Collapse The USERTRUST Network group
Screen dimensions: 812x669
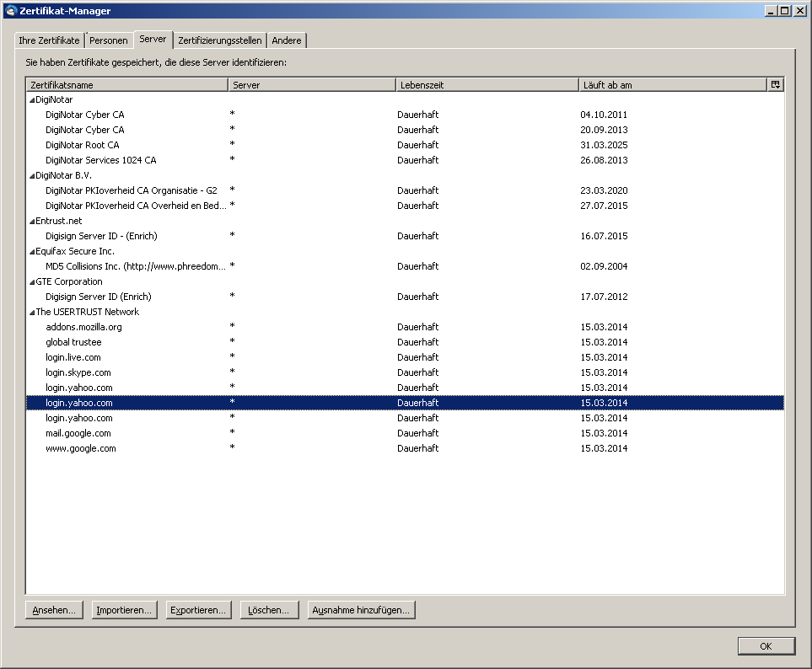coord(32,313)
